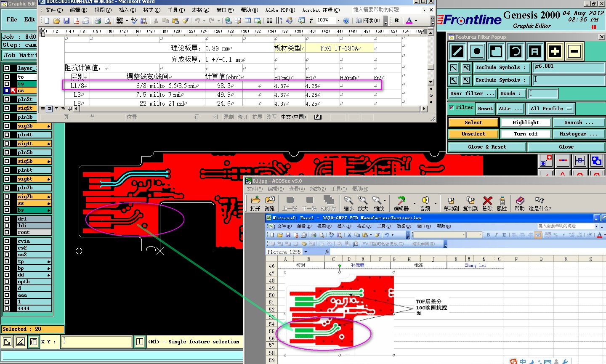Toggle display box of layer sig3b
The width and height of the screenshot is (606, 364).
click(7, 126)
